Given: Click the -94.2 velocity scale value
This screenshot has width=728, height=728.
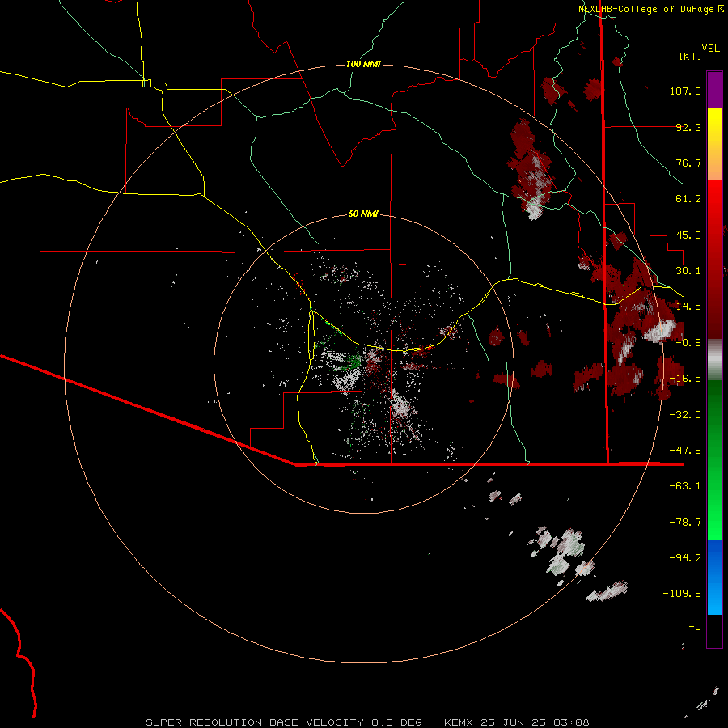Looking at the screenshot, I should coord(685,557).
